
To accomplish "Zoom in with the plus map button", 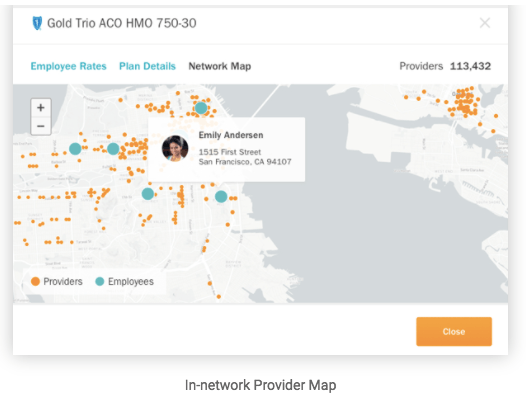I will tap(41, 108).
